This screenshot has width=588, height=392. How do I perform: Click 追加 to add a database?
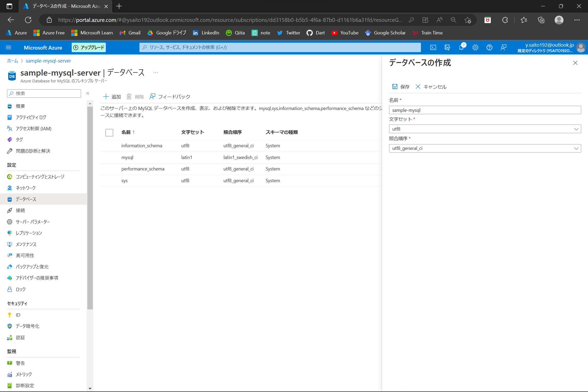(x=112, y=96)
